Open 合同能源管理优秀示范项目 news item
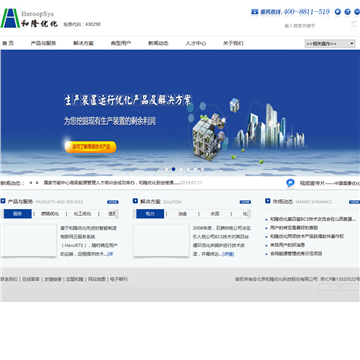Viewport: 360px width, 360px height. (296, 254)
